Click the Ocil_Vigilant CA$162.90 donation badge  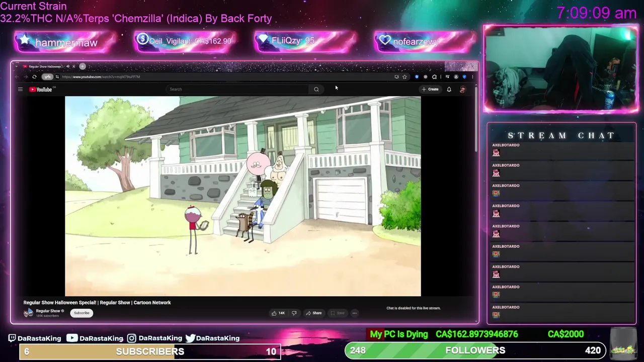(x=185, y=41)
